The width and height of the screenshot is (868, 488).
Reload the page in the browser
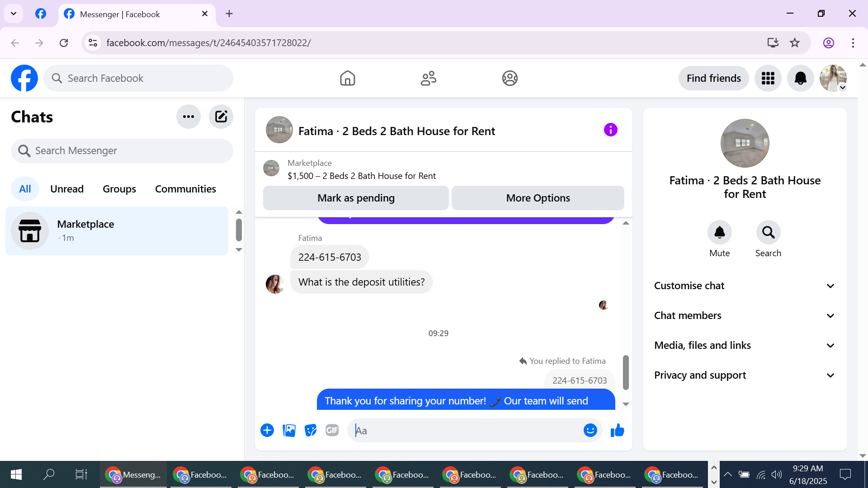(x=64, y=43)
